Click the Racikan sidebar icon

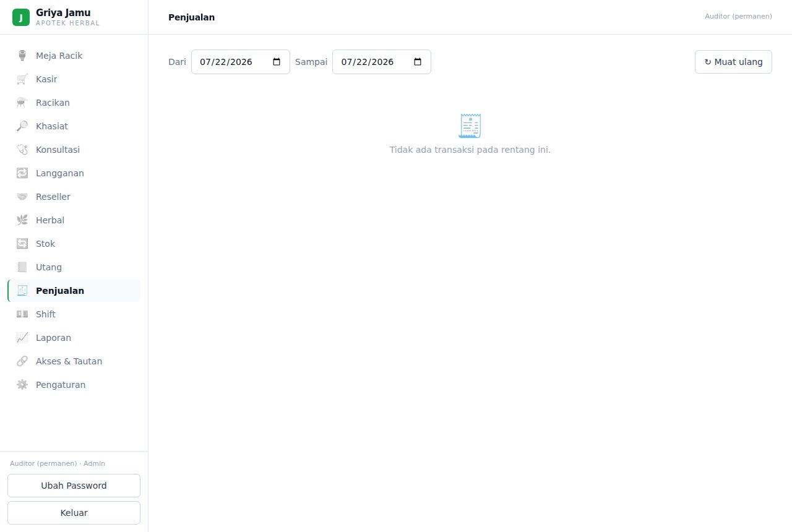pos(22,103)
